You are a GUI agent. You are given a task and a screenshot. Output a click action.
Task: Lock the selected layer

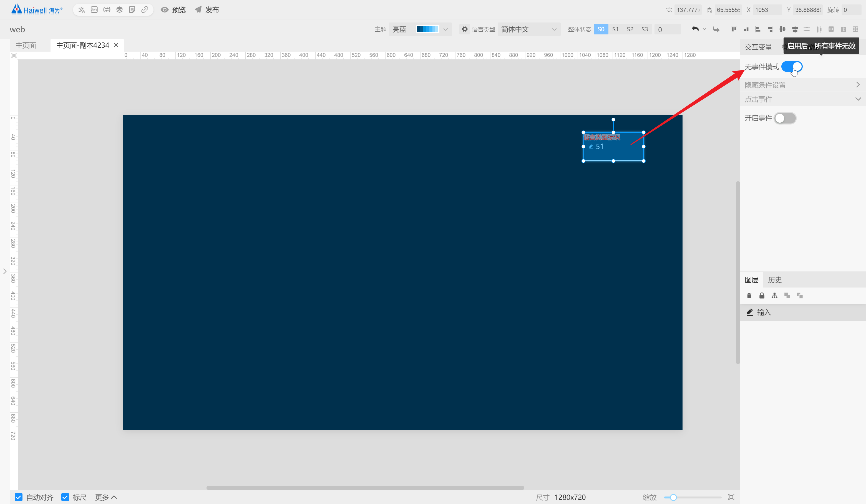tap(762, 296)
